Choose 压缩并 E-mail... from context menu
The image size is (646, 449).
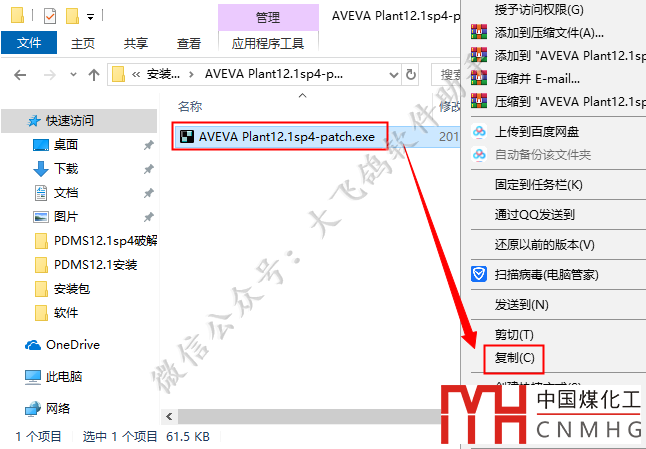coord(537,78)
